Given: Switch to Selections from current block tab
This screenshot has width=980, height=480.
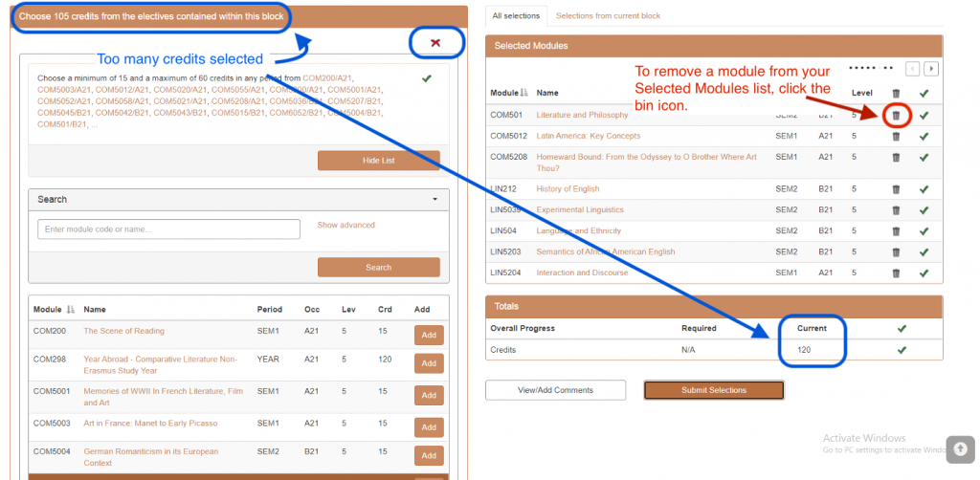Looking at the screenshot, I should pyautogui.click(x=608, y=16).
